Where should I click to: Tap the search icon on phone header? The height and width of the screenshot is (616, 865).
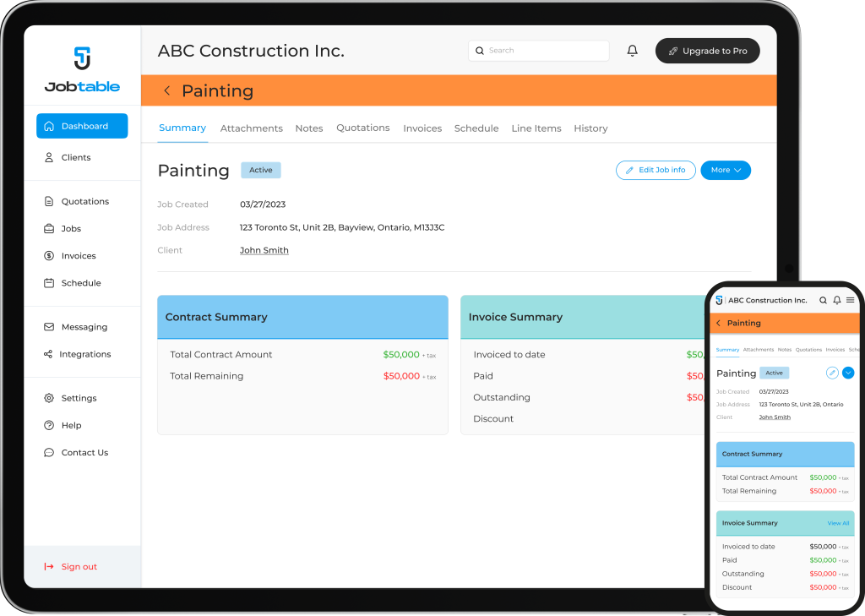pos(824,300)
